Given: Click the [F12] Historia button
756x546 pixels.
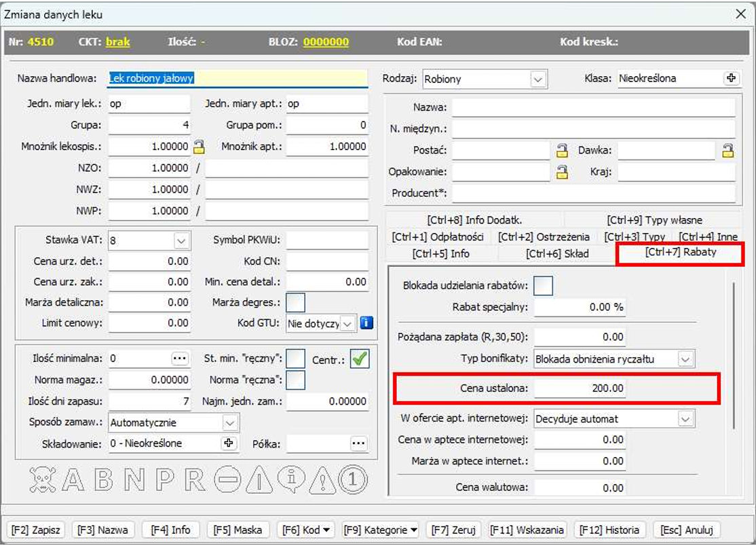Looking at the screenshot, I should click(609, 530).
